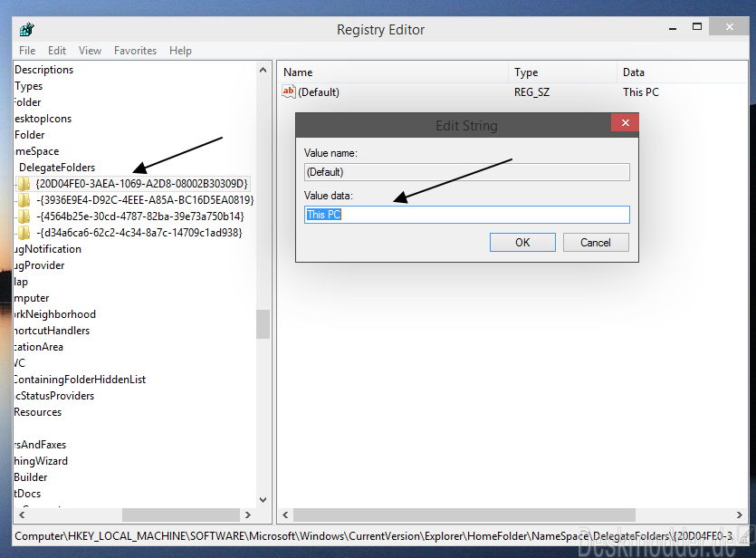
Task: Select the ugProvider tree entry
Action: 39,265
